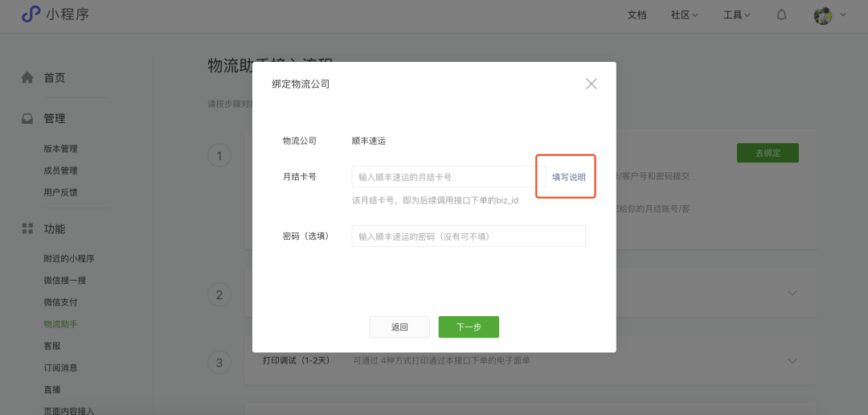Open the 填写说明 link
The width and height of the screenshot is (868, 415).
point(568,177)
